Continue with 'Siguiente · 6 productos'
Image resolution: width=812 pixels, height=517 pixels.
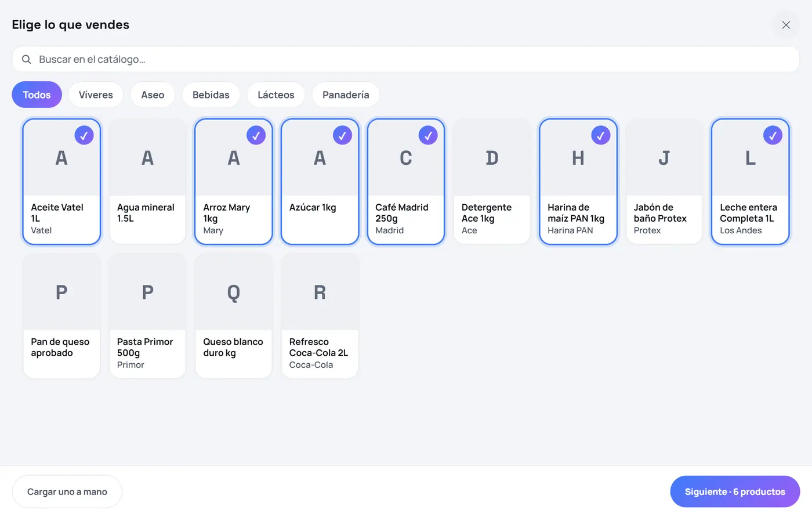point(735,491)
